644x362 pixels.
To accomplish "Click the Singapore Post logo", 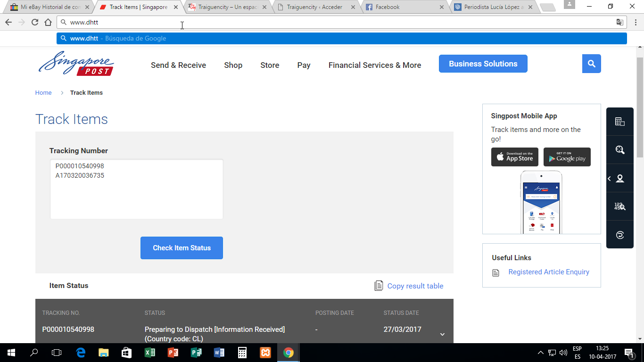I will point(76,64).
